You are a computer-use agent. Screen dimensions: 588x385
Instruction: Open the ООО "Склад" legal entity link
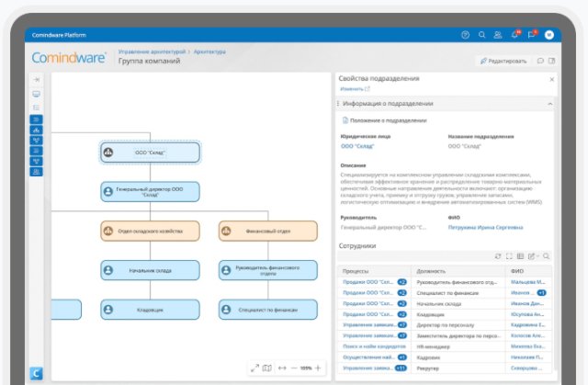pyautogui.click(x=357, y=146)
